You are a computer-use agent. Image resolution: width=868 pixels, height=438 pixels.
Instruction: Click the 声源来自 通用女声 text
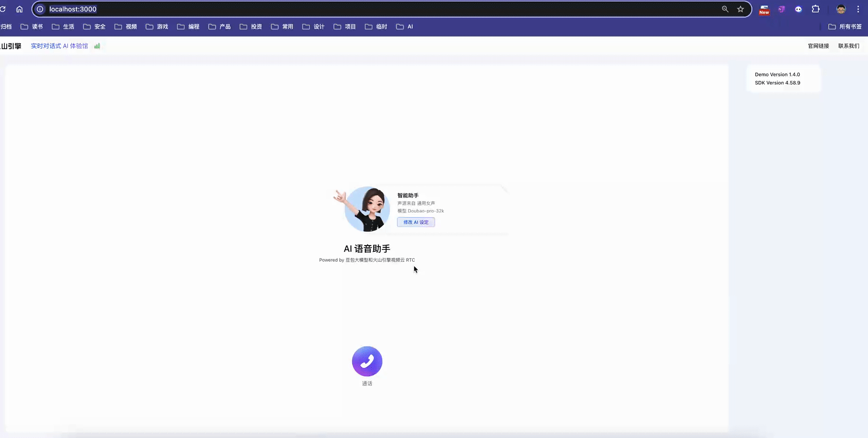click(416, 203)
